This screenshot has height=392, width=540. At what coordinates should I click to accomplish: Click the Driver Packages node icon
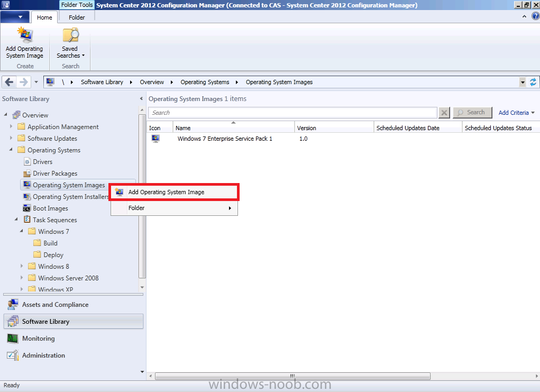[x=27, y=174]
